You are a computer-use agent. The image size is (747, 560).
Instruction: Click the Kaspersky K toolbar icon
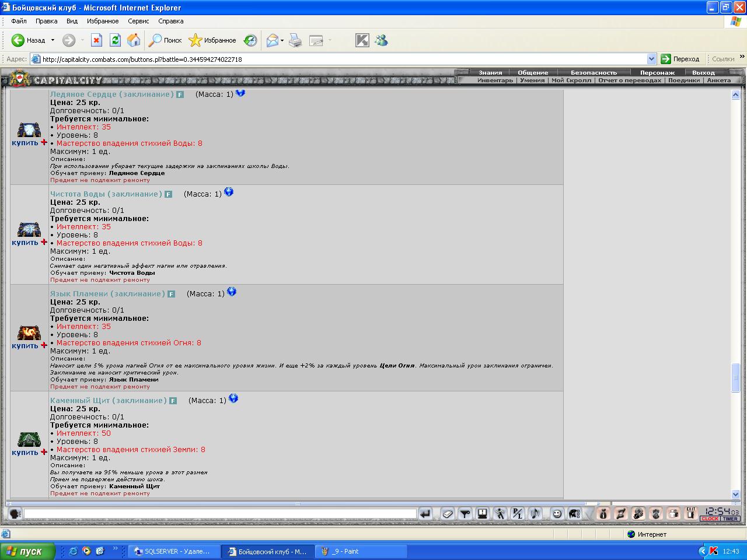tap(362, 40)
